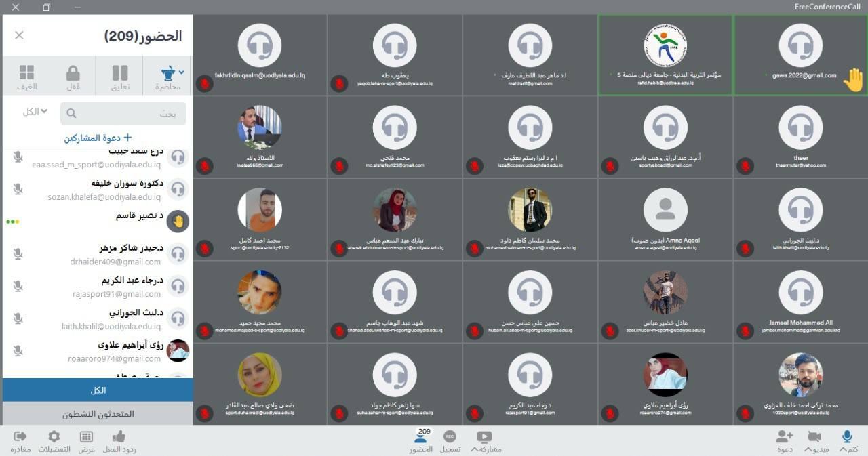Select مؤتمر التربية البدنية logo tile
Screen dimensions: 868x456
click(x=665, y=45)
